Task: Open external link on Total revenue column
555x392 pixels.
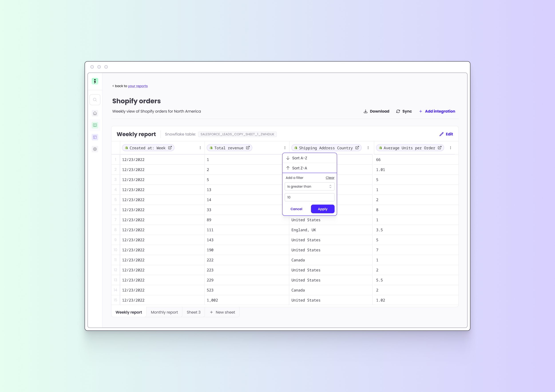Action: coord(248,148)
